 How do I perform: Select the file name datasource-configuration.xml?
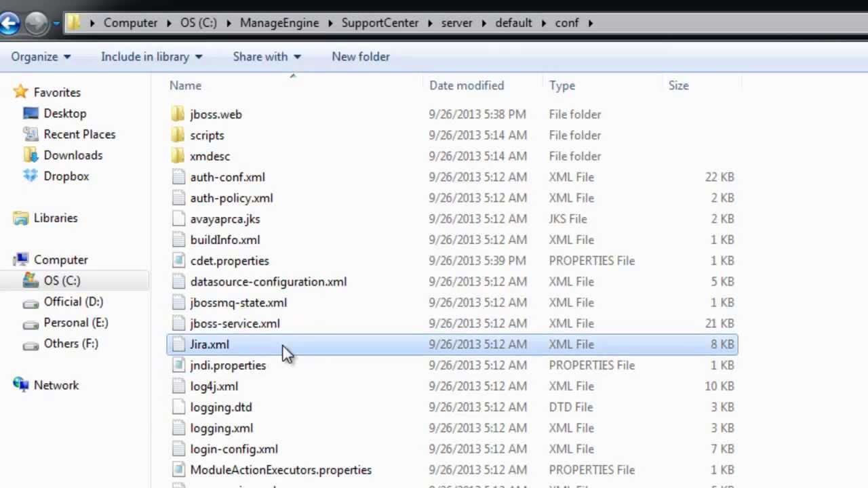click(269, 281)
